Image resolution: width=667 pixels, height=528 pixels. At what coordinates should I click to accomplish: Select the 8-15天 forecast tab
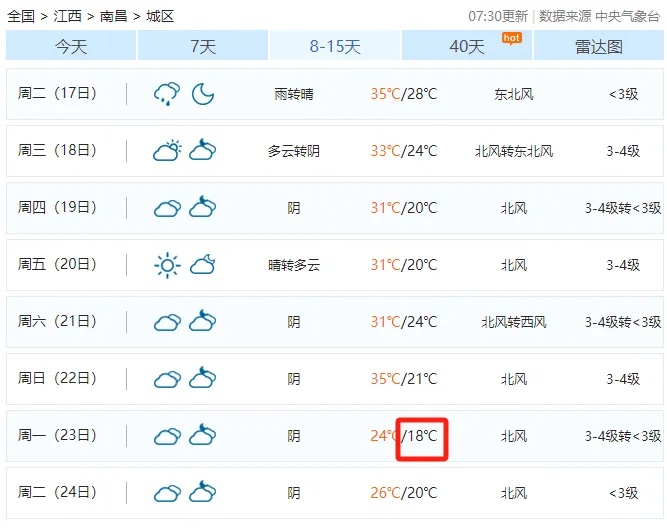(335, 46)
